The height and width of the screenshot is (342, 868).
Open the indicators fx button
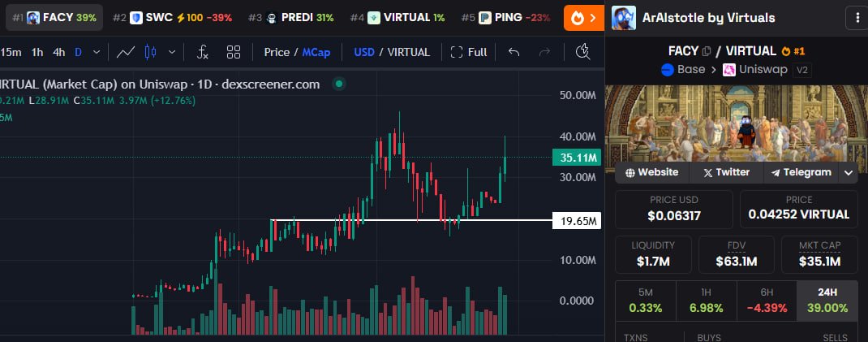coord(203,52)
